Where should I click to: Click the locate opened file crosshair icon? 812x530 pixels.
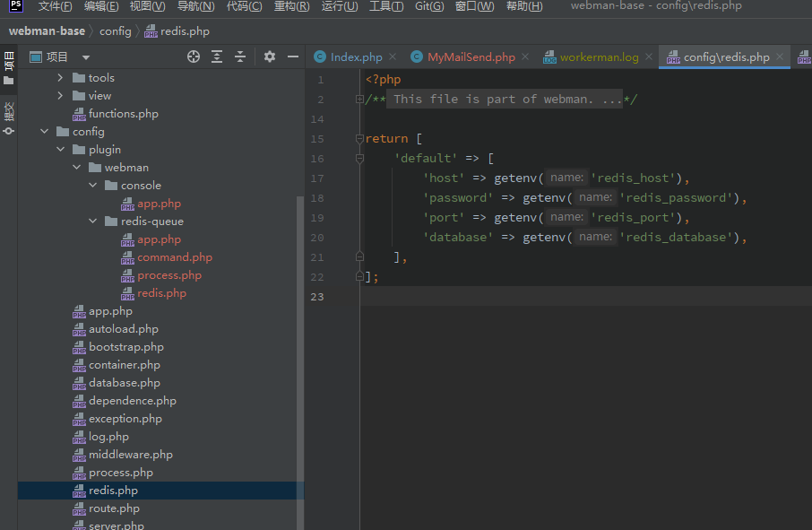point(194,56)
